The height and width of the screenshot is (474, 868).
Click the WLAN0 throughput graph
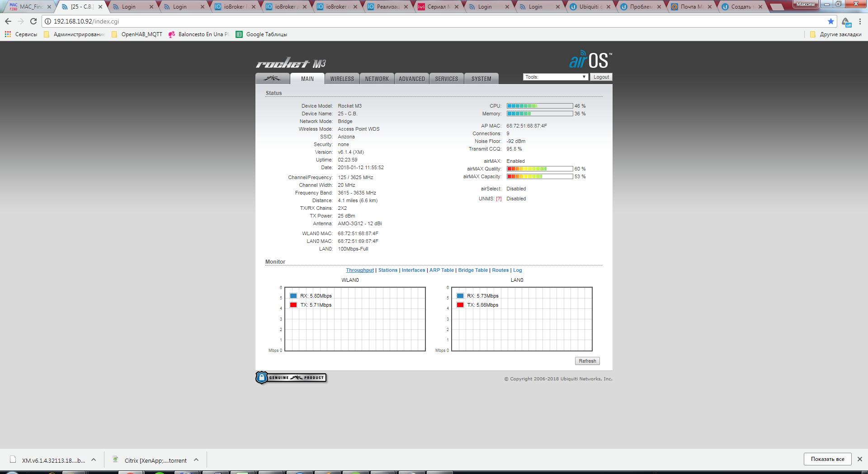(355, 319)
